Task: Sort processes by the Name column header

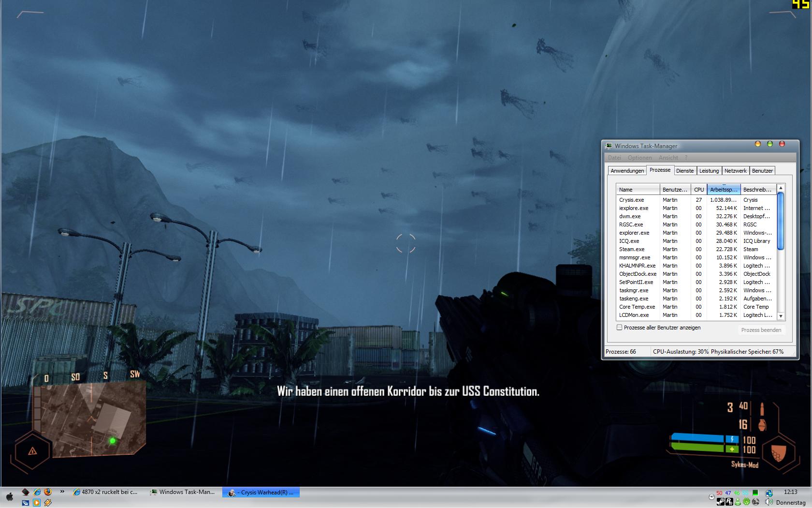Action: tap(638, 190)
